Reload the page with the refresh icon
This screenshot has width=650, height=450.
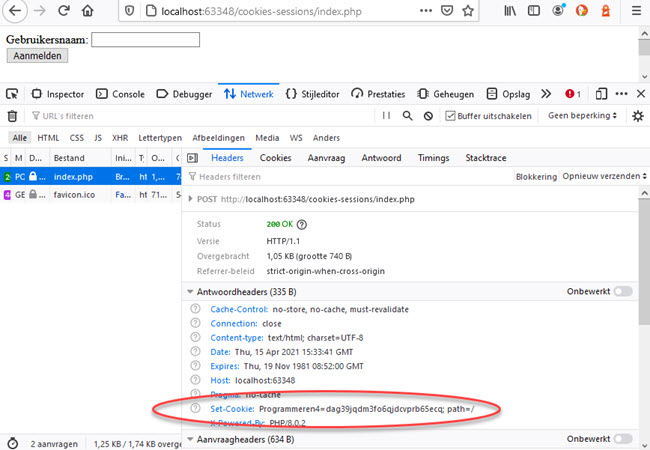63,11
